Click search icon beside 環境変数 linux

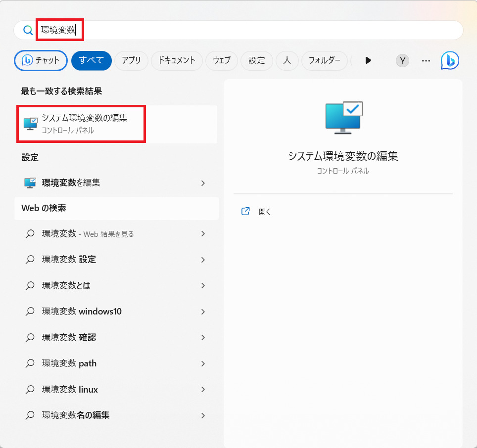point(30,390)
